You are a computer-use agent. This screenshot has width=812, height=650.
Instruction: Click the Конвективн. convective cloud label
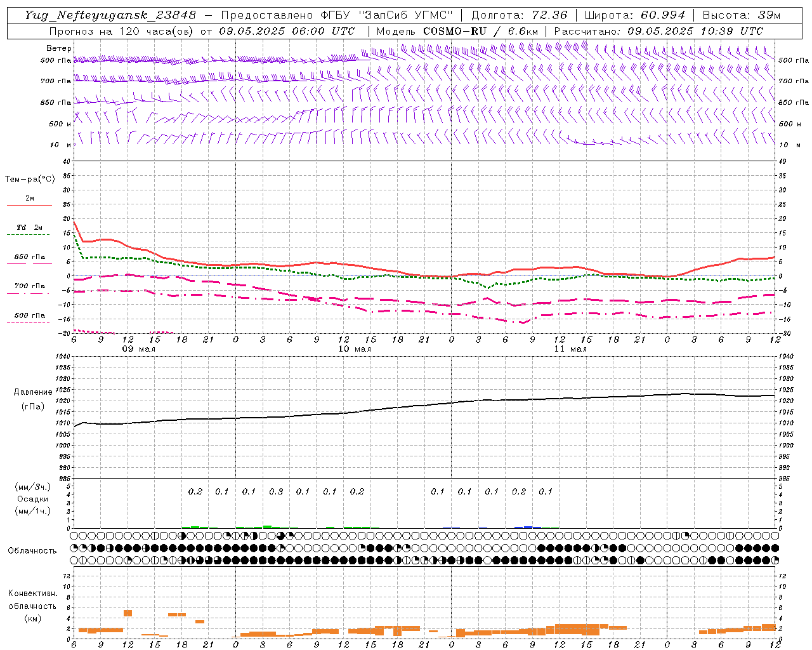(32, 593)
